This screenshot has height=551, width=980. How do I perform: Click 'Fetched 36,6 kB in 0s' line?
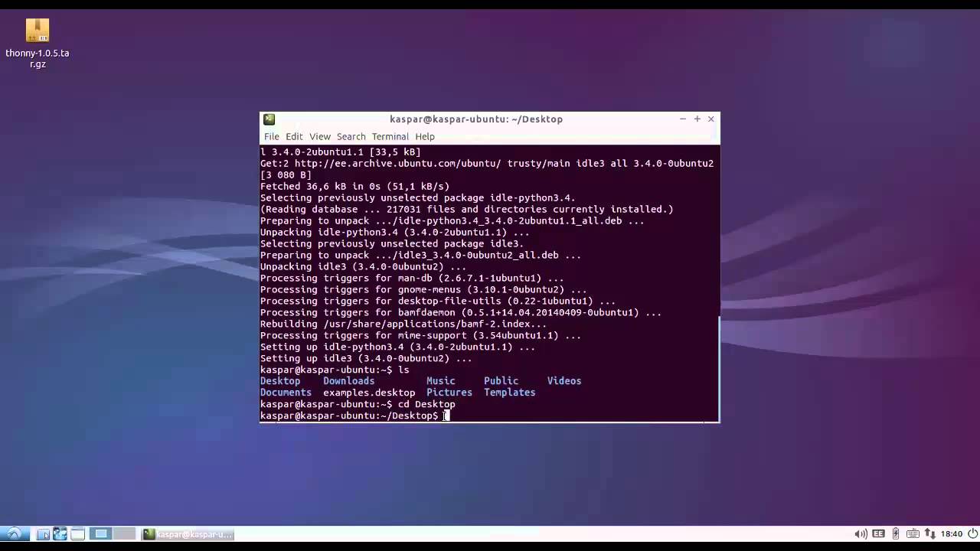354,187
